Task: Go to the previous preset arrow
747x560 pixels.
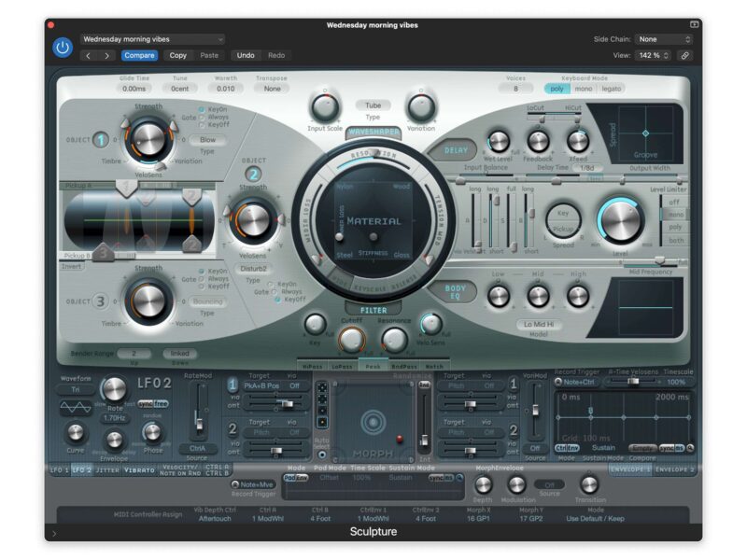Action: point(89,56)
